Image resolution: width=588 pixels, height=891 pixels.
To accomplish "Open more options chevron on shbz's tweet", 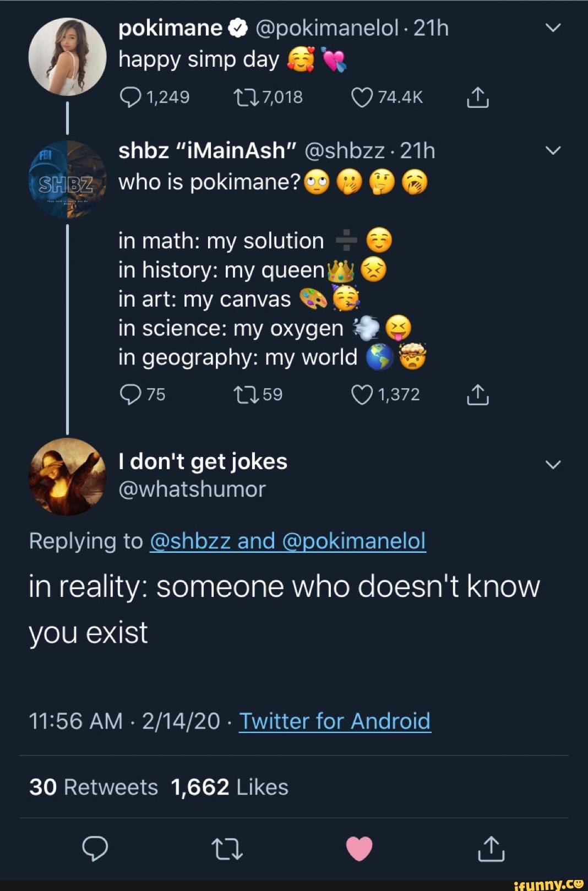I will point(553,150).
